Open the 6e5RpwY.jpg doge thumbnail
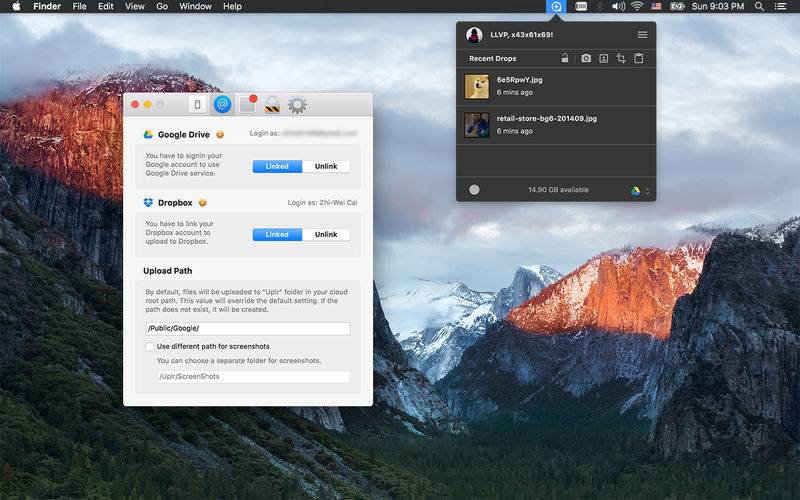 pos(477,86)
